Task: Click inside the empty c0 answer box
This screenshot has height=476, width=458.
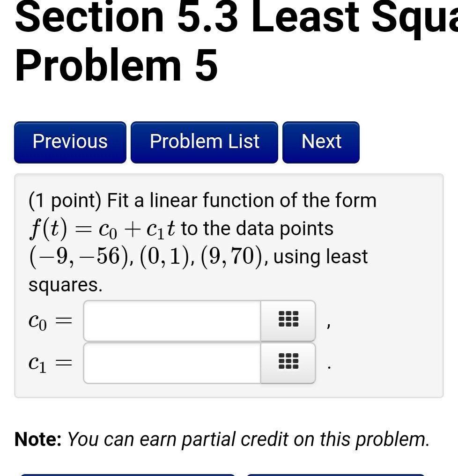Action: pos(171,320)
